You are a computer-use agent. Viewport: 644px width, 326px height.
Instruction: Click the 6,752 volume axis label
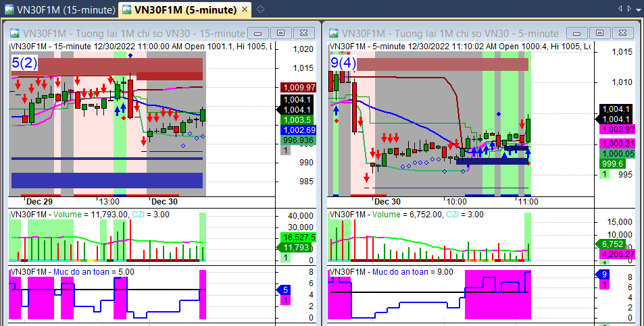(611, 244)
